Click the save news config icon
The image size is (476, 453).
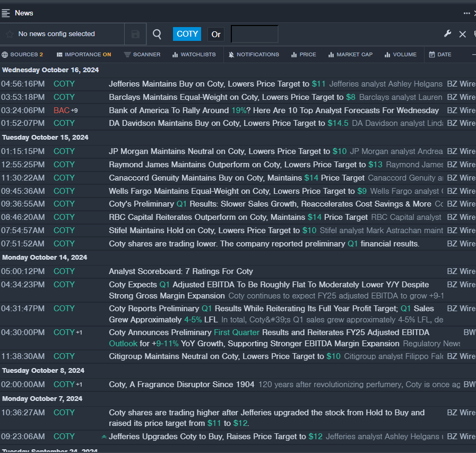click(x=135, y=34)
